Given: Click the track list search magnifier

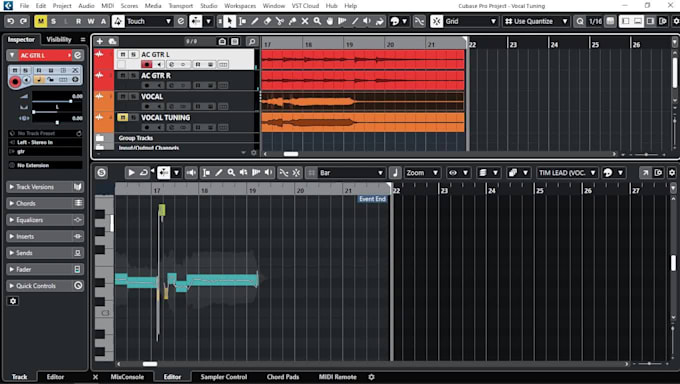Looking at the screenshot, I should (252, 42).
